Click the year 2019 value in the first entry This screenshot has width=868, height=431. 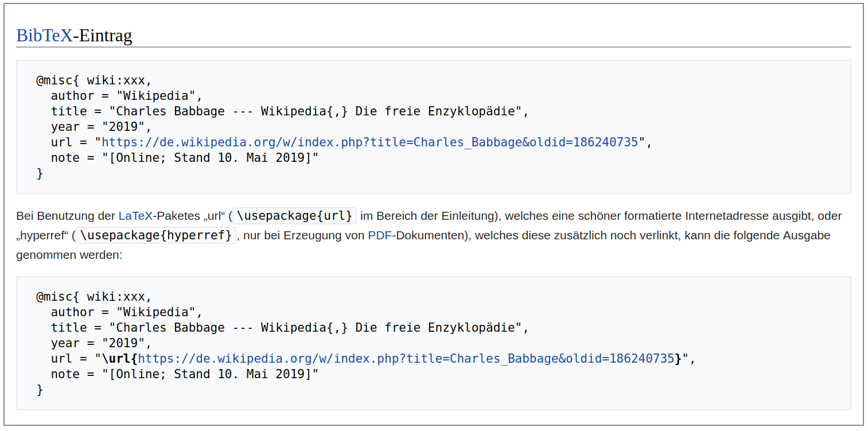pos(123,126)
